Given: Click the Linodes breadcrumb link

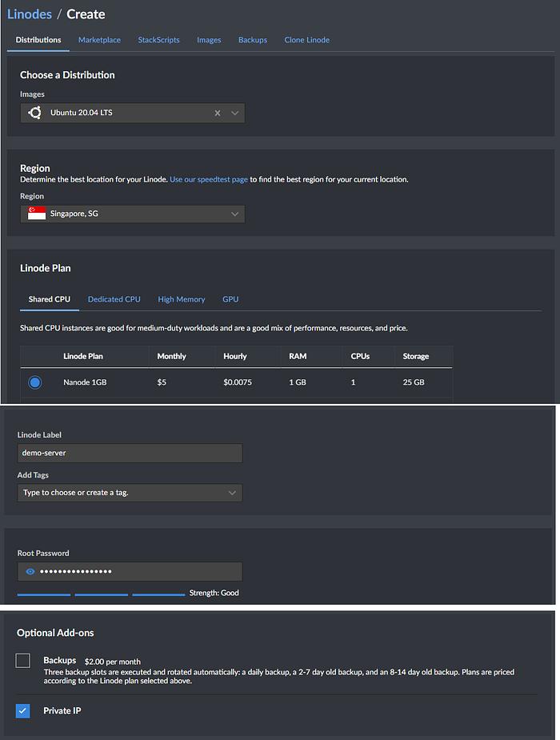Looking at the screenshot, I should [x=30, y=14].
